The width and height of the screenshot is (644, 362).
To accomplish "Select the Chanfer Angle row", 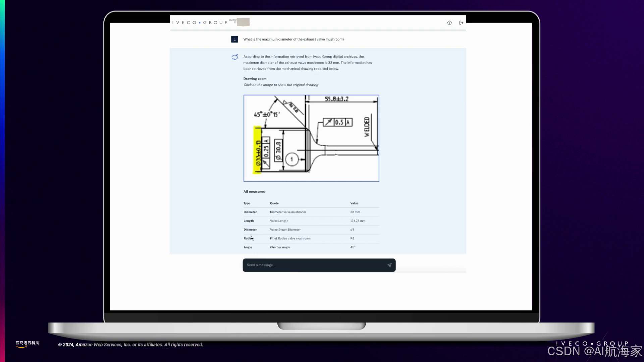I will 280,247.
